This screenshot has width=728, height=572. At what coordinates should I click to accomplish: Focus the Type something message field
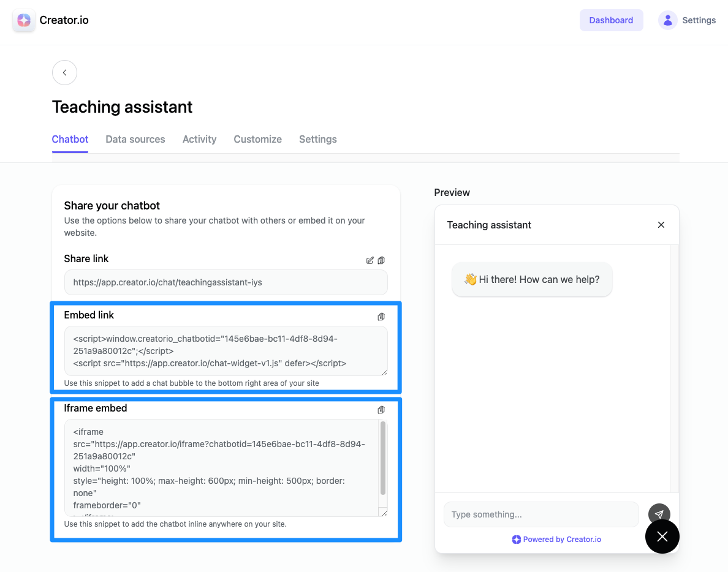coord(541,514)
